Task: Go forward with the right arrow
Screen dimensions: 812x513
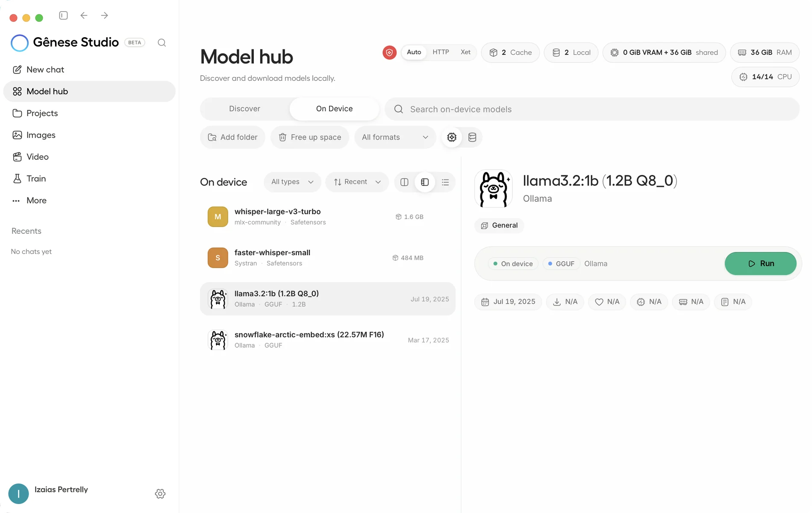Action: click(x=104, y=15)
